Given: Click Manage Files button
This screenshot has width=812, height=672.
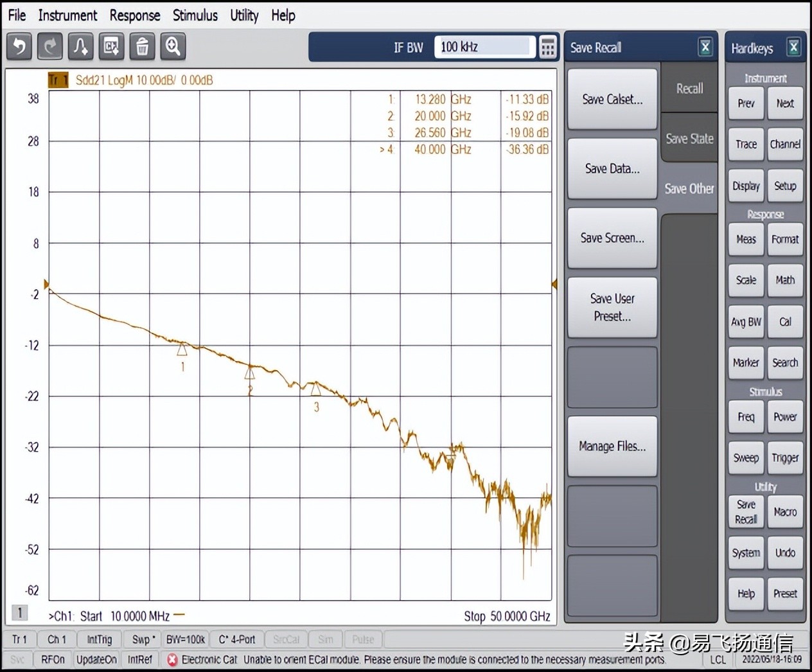Looking at the screenshot, I should pyautogui.click(x=612, y=446).
